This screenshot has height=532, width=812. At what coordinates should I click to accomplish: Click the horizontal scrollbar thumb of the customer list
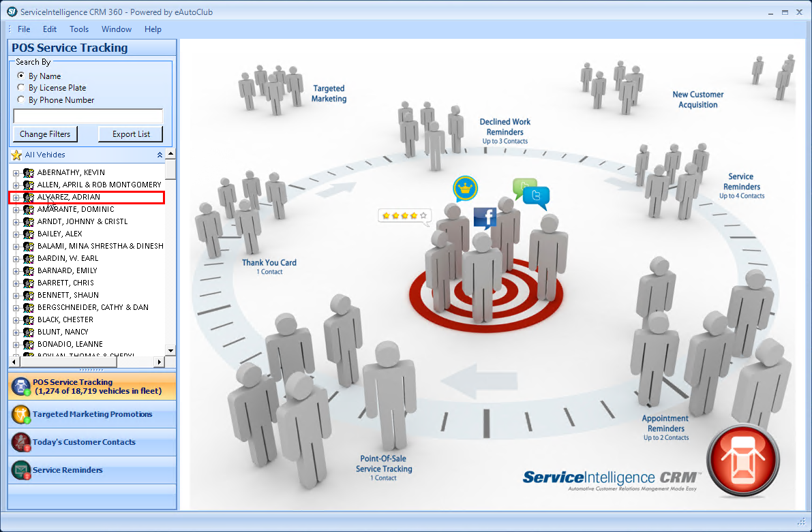(68, 362)
